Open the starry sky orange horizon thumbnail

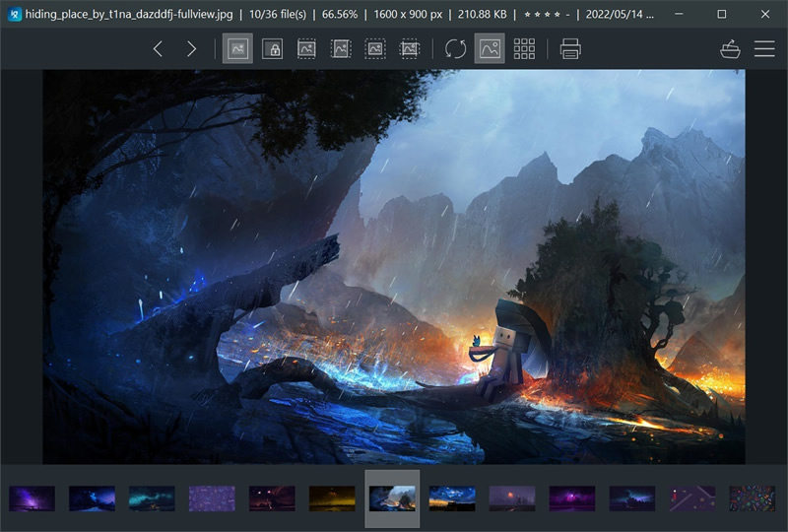click(452, 499)
